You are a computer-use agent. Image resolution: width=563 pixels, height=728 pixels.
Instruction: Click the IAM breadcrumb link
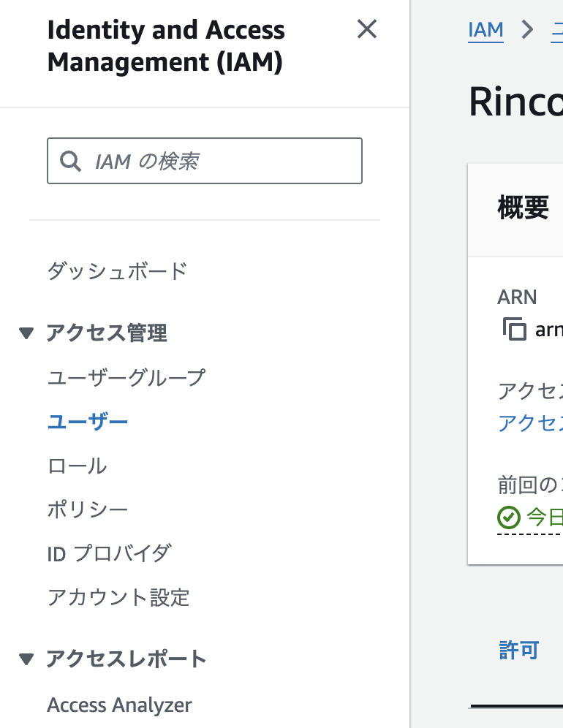tap(485, 30)
